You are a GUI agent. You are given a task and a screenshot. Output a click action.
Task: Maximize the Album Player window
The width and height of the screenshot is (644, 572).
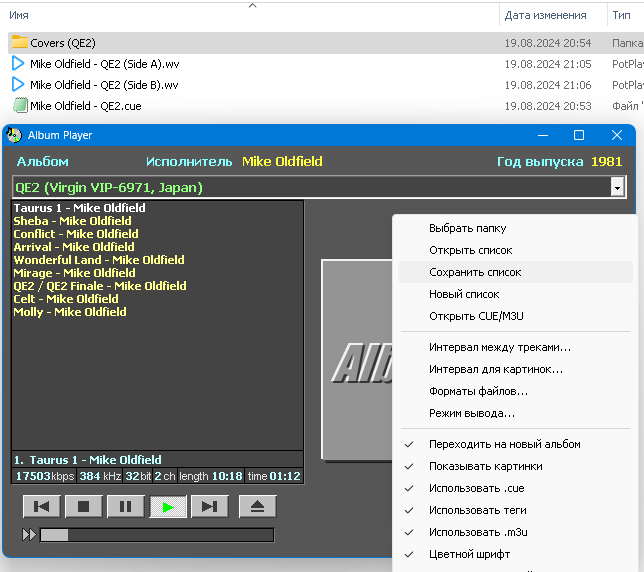coord(579,135)
